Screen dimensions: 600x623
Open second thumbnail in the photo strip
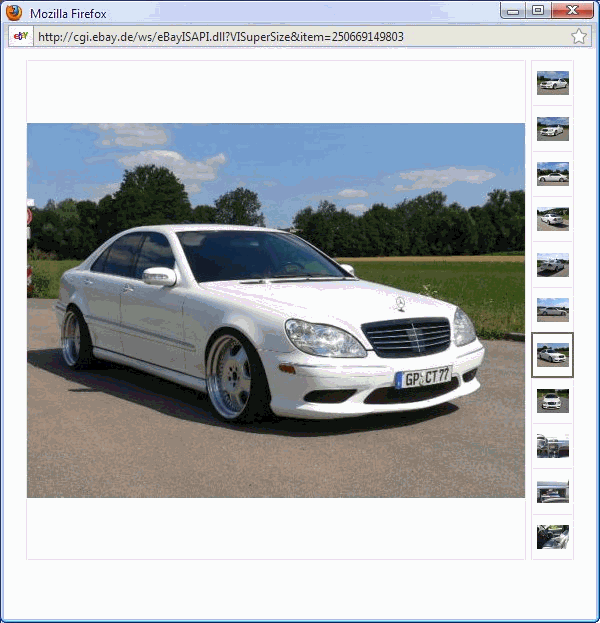point(553,129)
